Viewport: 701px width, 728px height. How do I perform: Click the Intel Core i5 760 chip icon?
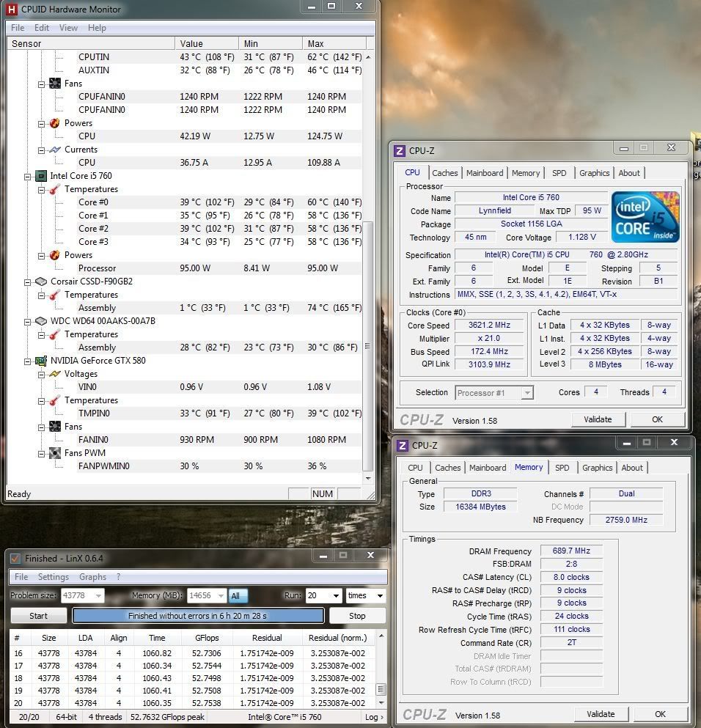[x=41, y=176]
